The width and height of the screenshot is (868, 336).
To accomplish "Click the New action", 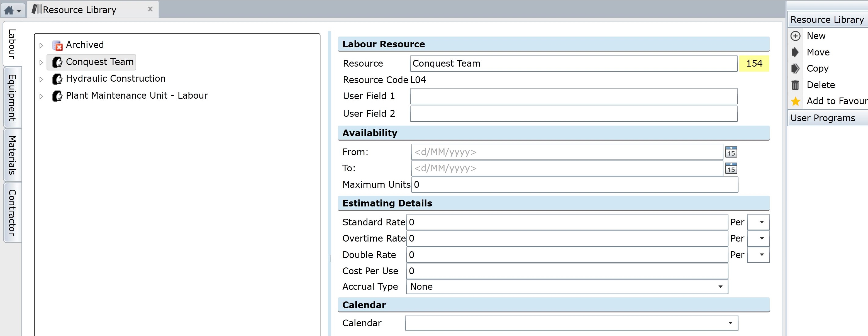I will (x=816, y=36).
